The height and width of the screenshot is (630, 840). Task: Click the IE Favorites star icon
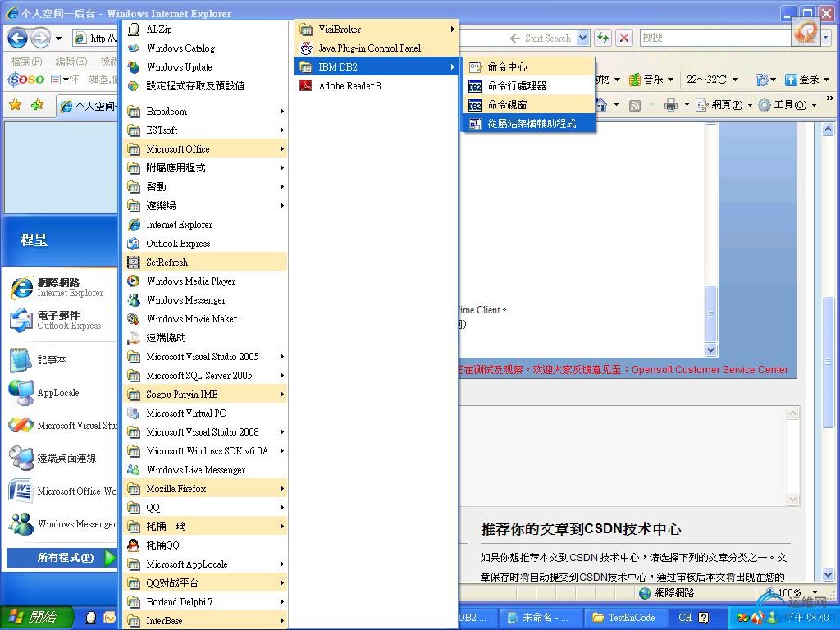(x=15, y=104)
